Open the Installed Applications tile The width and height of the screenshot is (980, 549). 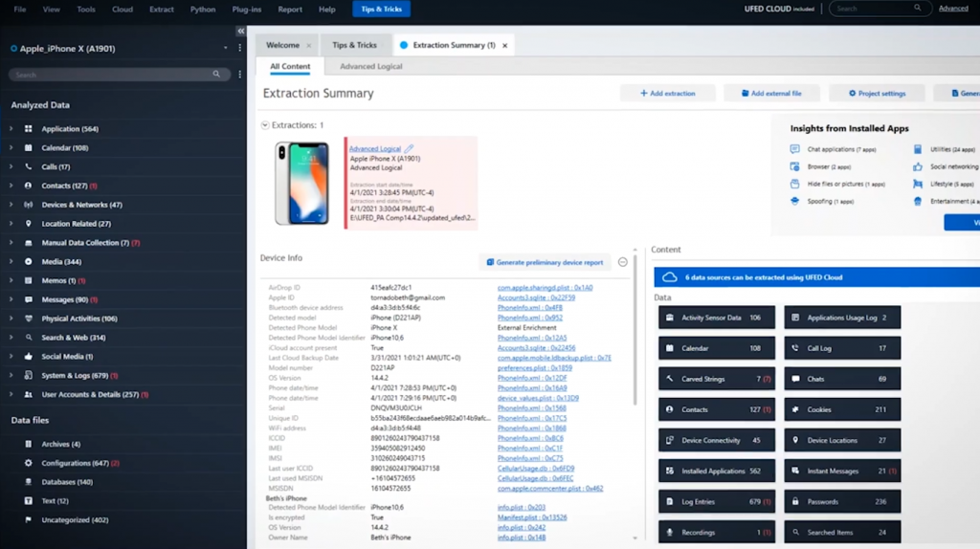[716, 471]
